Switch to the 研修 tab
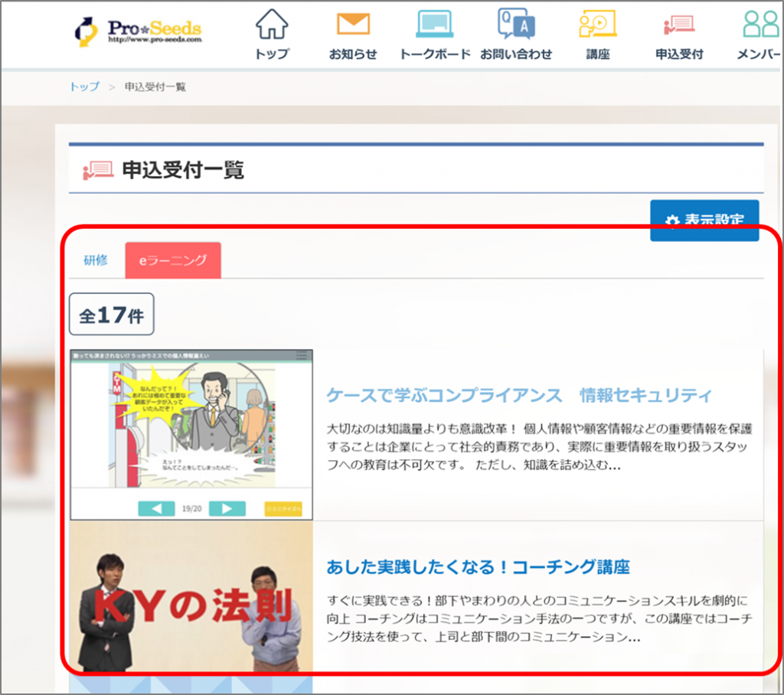Screen dimensions: 784x695 point(96,260)
